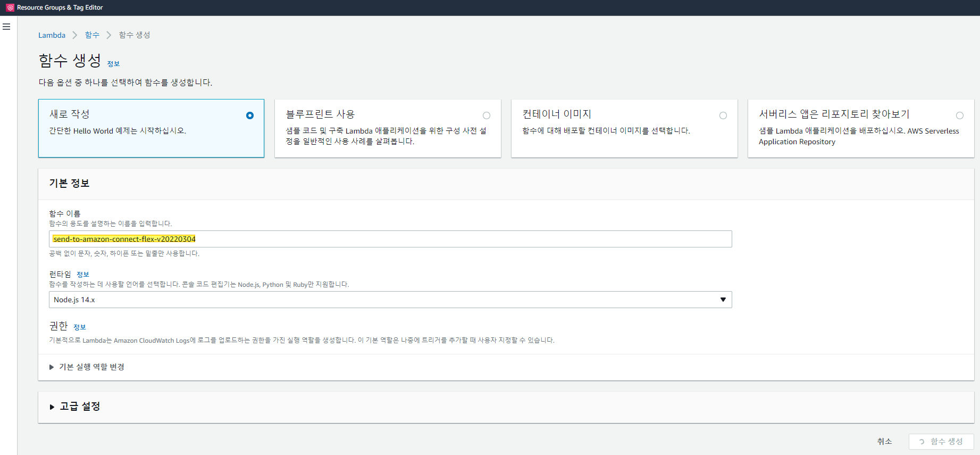Image resolution: width=980 pixels, height=455 pixels.
Task: Select the 컨테이너 이미지 radio option
Action: pos(723,115)
